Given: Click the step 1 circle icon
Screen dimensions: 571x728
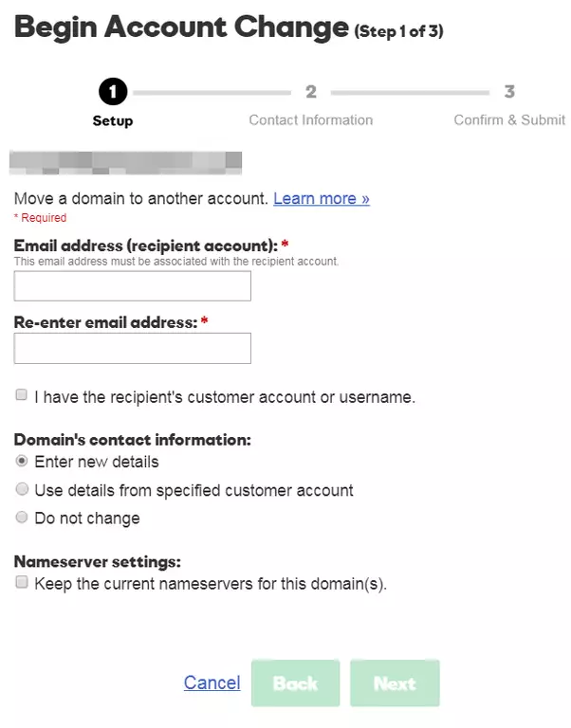Looking at the screenshot, I should point(113,93).
